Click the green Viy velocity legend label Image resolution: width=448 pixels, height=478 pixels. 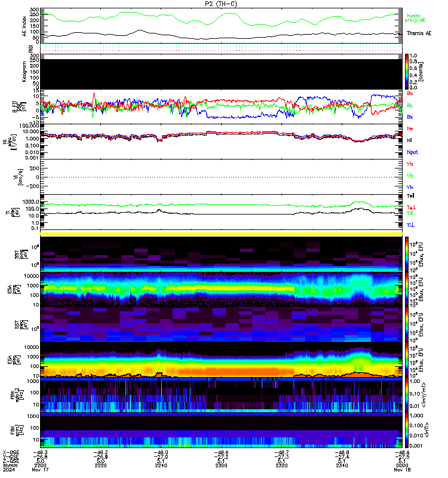(410, 176)
